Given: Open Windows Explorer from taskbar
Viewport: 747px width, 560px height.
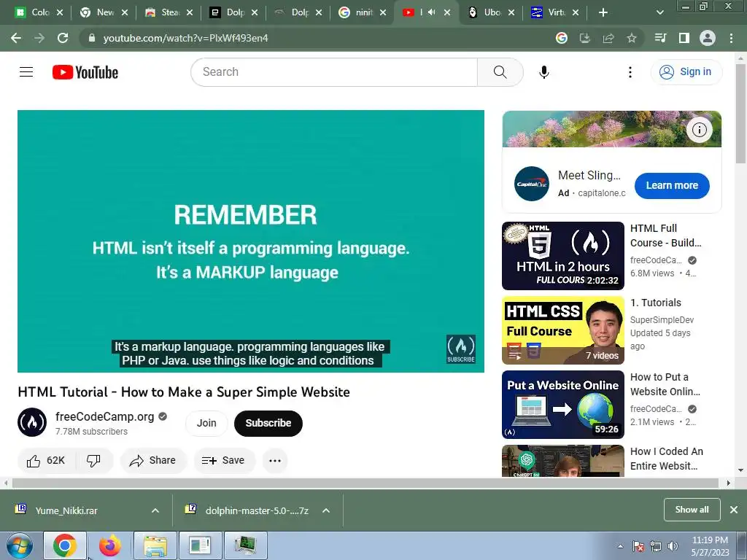Looking at the screenshot, I should (x=155, y=545).
